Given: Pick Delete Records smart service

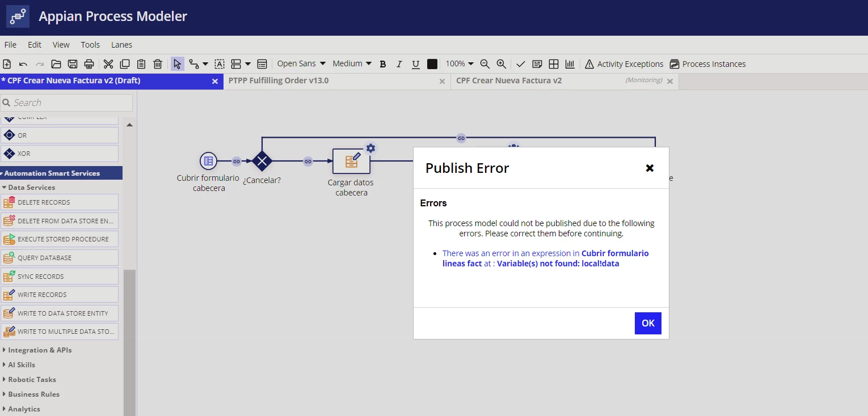Looking at the screenshot, I should pyautogui.click(x=60, y=202).
